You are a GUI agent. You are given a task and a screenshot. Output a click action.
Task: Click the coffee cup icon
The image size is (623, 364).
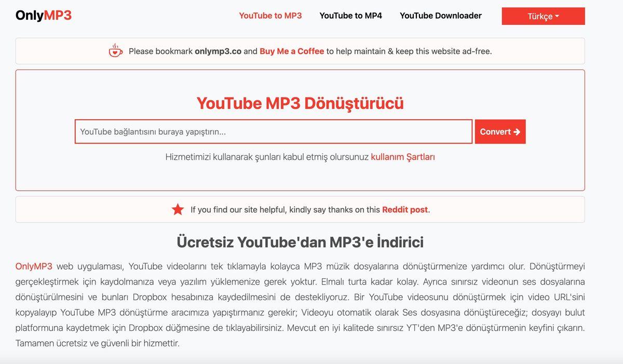(114, 51)
